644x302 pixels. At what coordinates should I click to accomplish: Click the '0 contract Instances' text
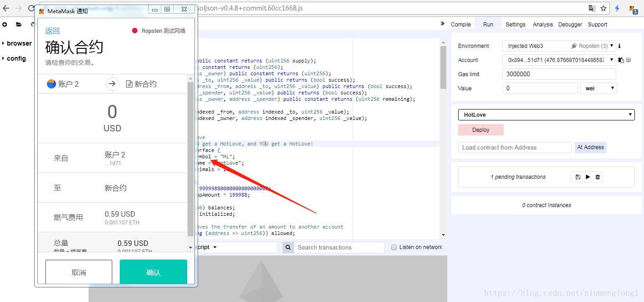[x=547, y=205]
